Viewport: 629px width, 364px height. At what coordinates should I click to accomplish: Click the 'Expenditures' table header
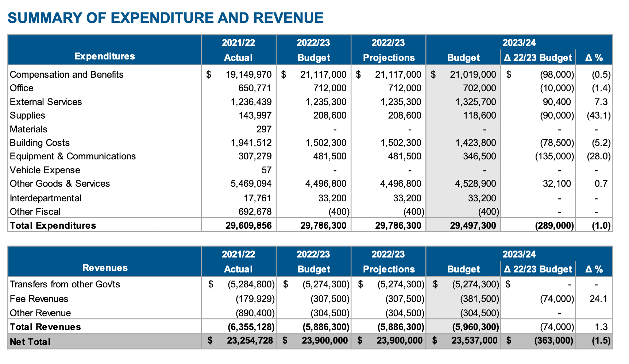coord(105,56)
